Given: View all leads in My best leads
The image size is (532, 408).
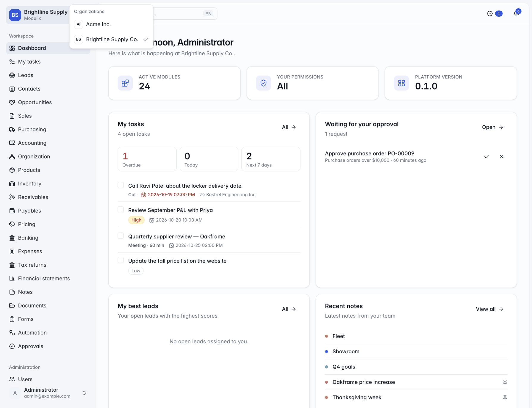Looking at the screenshot, I should (x=289, y=309).
